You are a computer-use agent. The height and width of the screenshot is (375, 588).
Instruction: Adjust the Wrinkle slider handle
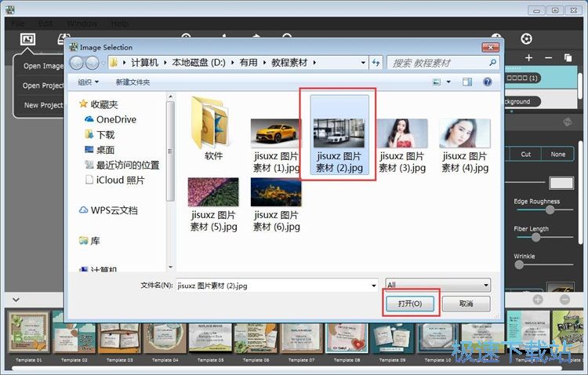click(x=519, y=264)
